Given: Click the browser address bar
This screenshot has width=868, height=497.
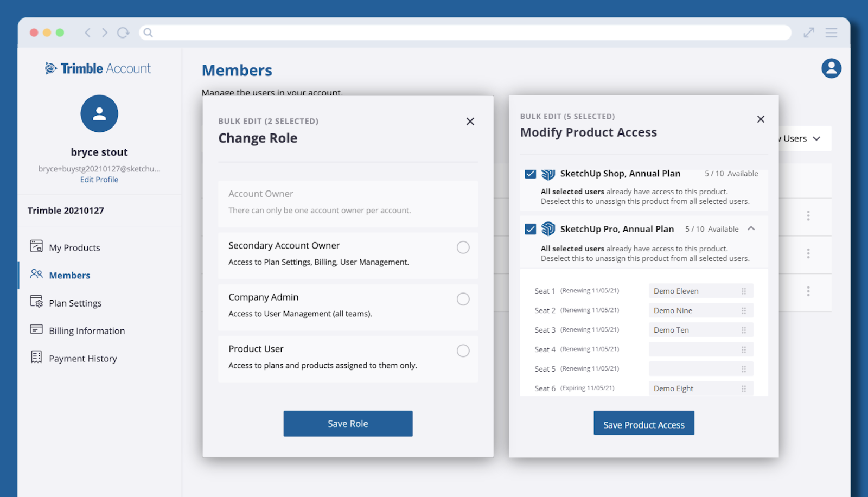Looking at the screenshot, I should [465, 33].
